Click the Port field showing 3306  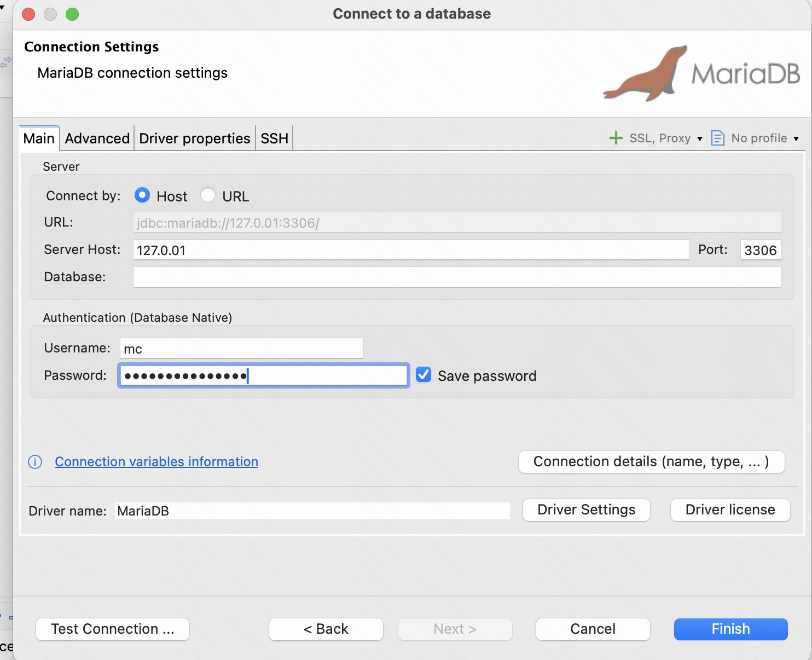click(x=761, y=250)
